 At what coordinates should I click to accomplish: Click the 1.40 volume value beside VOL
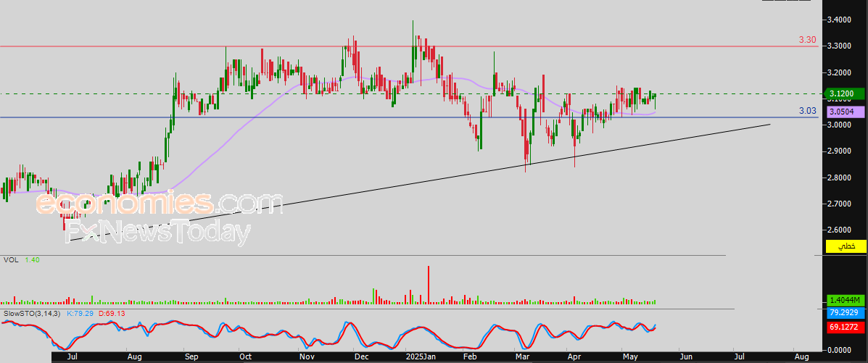[x=32, y=259]
